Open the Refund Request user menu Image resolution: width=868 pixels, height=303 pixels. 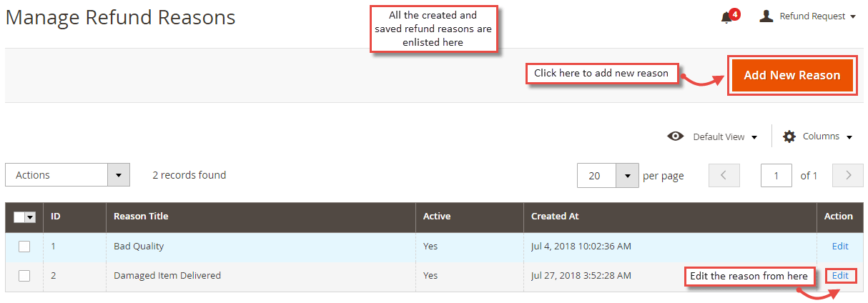click(808, 16)
